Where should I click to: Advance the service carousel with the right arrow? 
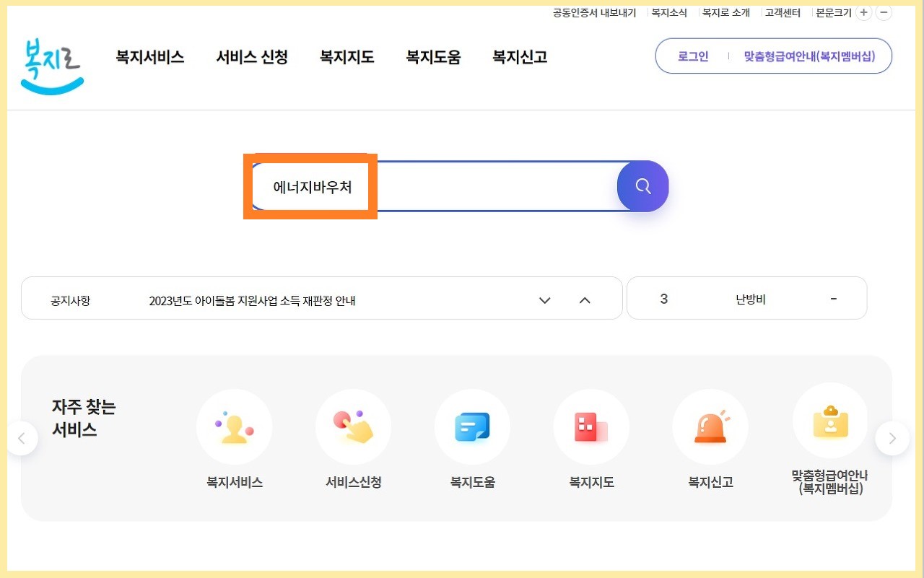tap(893, 438)
